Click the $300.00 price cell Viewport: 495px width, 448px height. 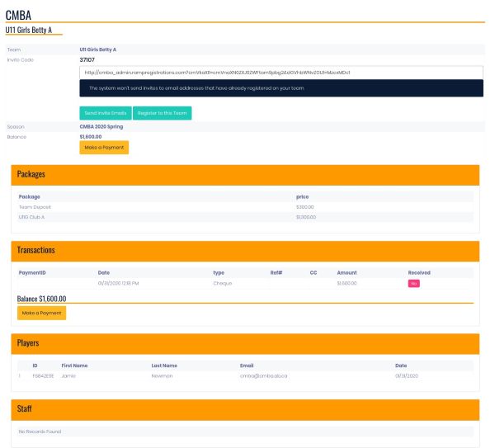click(x=305, y=207)
